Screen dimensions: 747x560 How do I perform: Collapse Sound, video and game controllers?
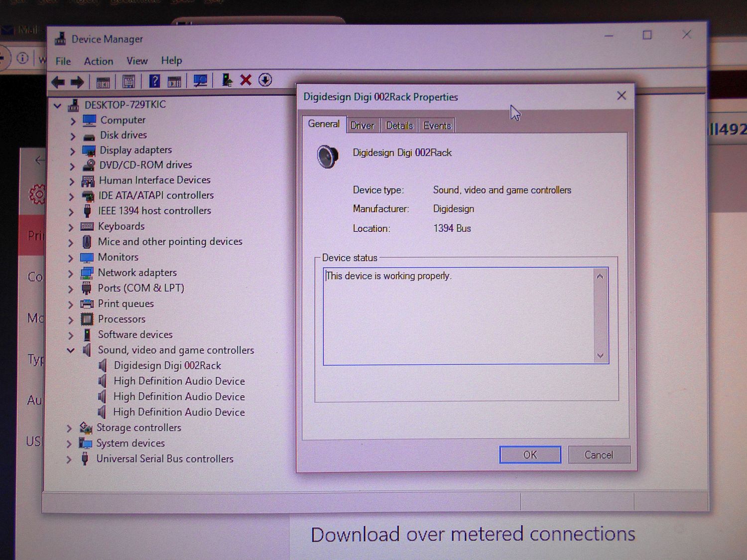click(71, 350)
